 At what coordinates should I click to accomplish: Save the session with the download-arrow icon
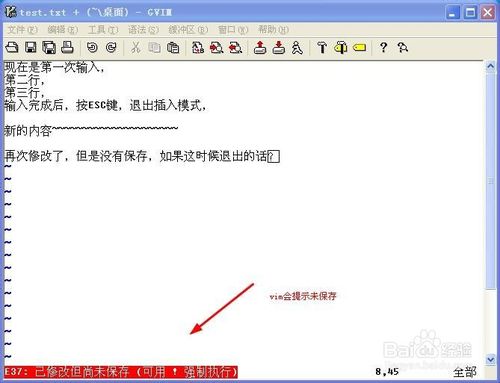[x=279, y=48]
